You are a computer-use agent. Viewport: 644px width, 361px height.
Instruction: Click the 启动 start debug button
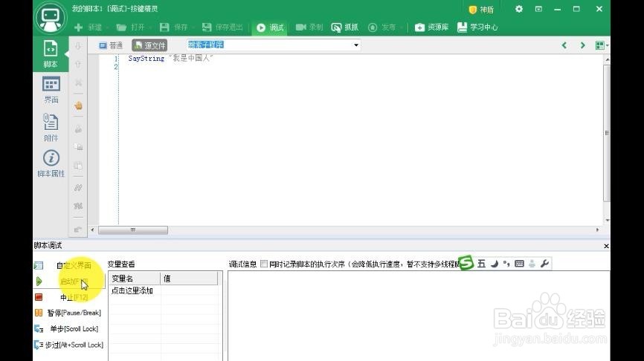coord(69,282)
